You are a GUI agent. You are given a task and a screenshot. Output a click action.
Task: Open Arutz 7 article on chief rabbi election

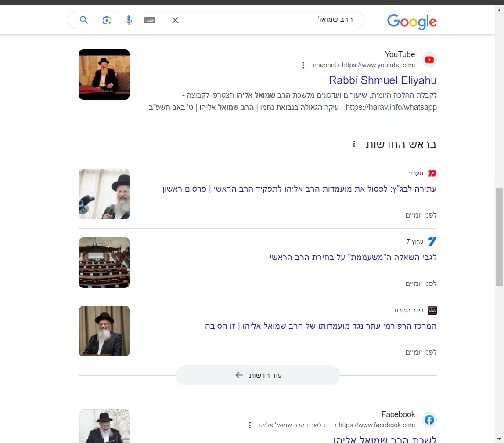click(353, 258)
